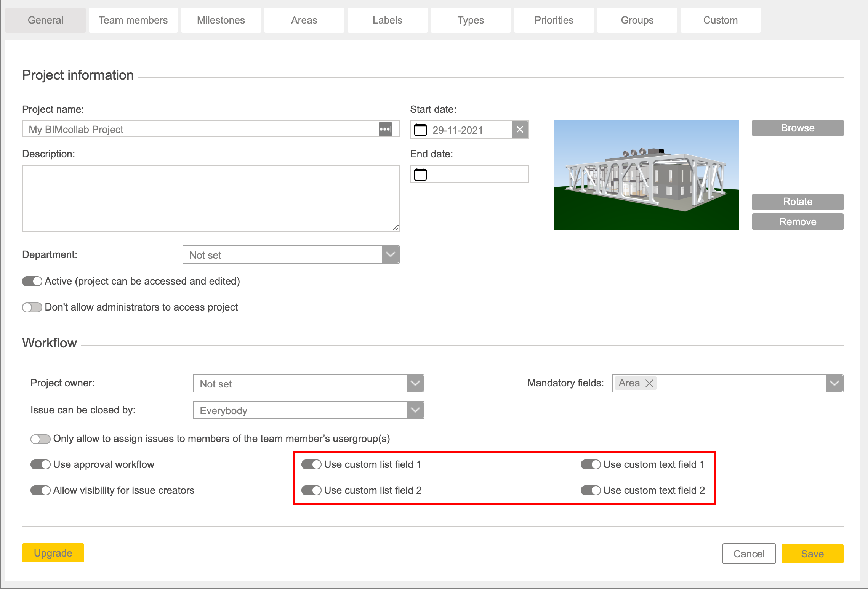Click Remove to delete project image
Screen dimensions: 868x589
798,222
